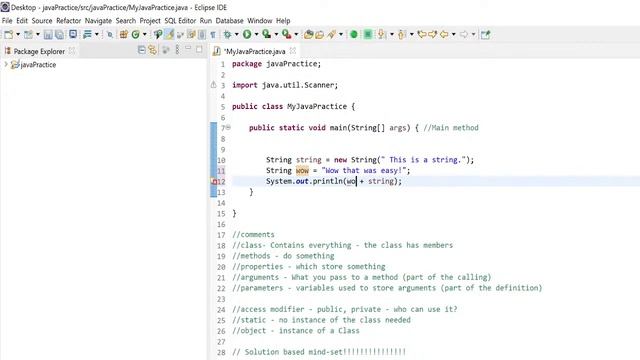640x360 pixels.
Task: Maximize the Package Explorer panel
Action: [x=199, y=49]
